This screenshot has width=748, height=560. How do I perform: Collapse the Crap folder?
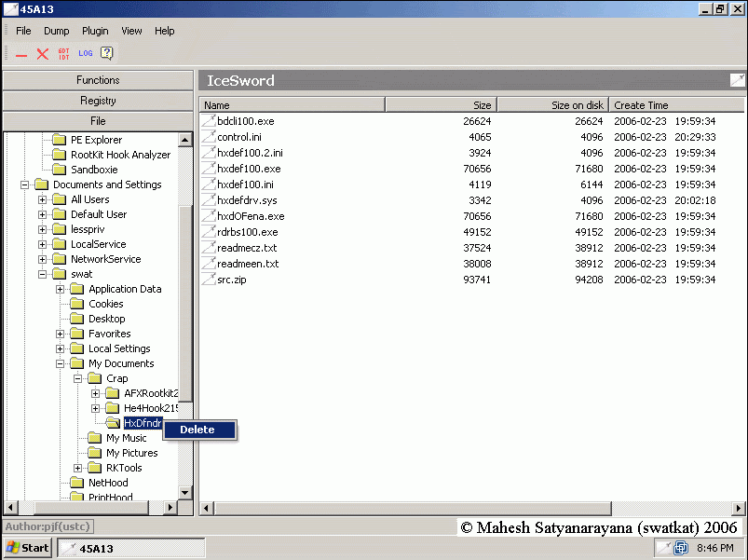77,378
